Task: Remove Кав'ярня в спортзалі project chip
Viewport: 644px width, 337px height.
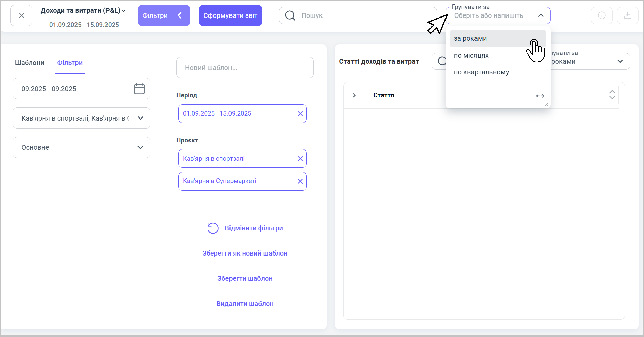Action: 300,159
